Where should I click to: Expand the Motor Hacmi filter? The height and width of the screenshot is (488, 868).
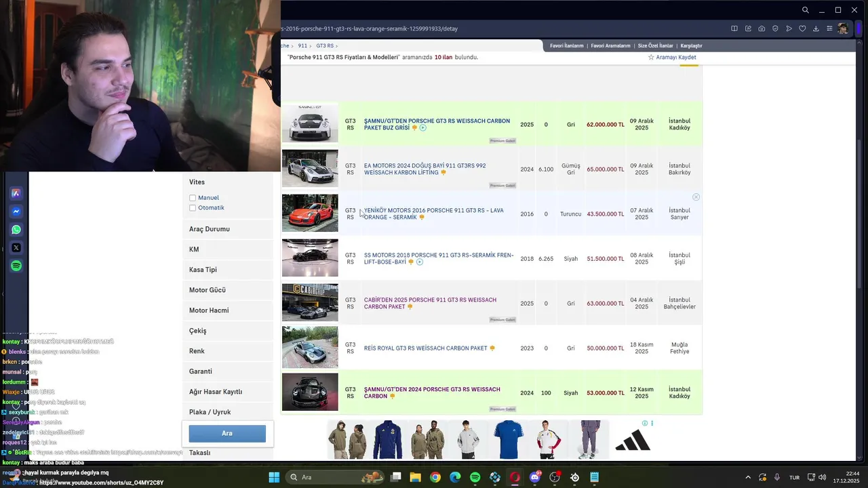point(228,310)
